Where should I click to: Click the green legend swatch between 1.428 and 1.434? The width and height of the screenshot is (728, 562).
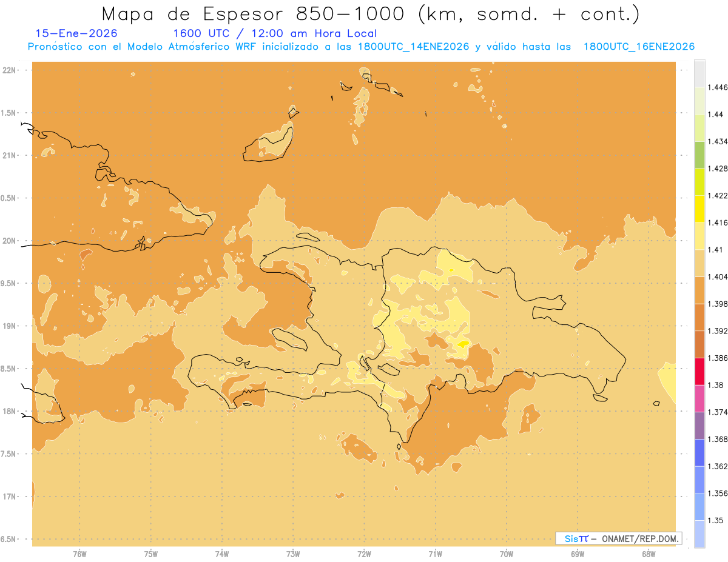coord(699,155)
